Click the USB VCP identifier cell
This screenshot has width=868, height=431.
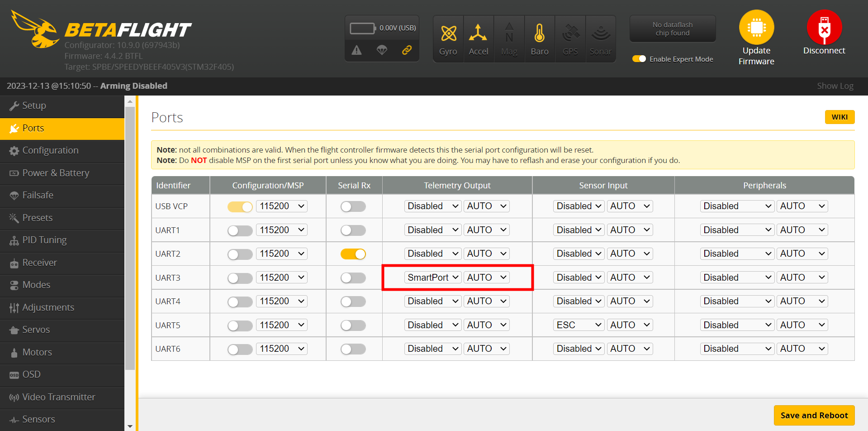click(180, 206)
